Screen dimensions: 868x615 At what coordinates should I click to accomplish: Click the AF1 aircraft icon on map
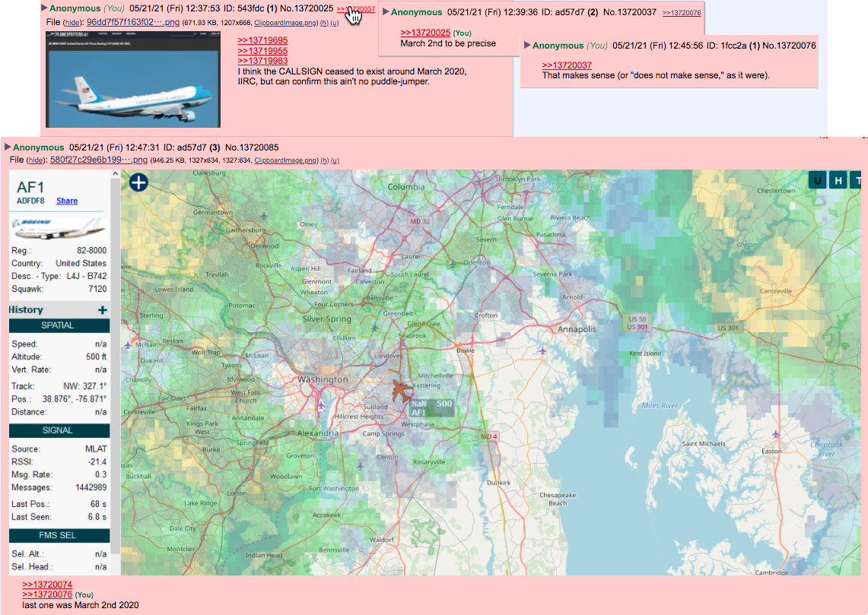pyautogui.click(x=402, y=390)
